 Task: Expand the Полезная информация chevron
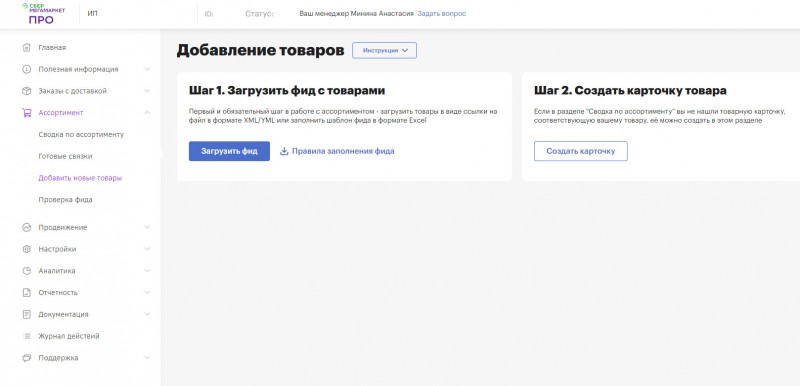147,69
